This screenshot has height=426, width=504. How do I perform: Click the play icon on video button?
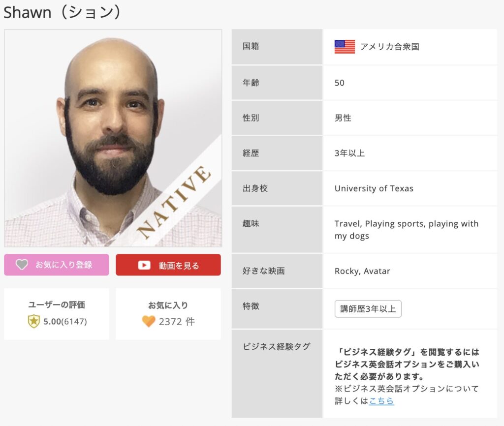(144, 265)
